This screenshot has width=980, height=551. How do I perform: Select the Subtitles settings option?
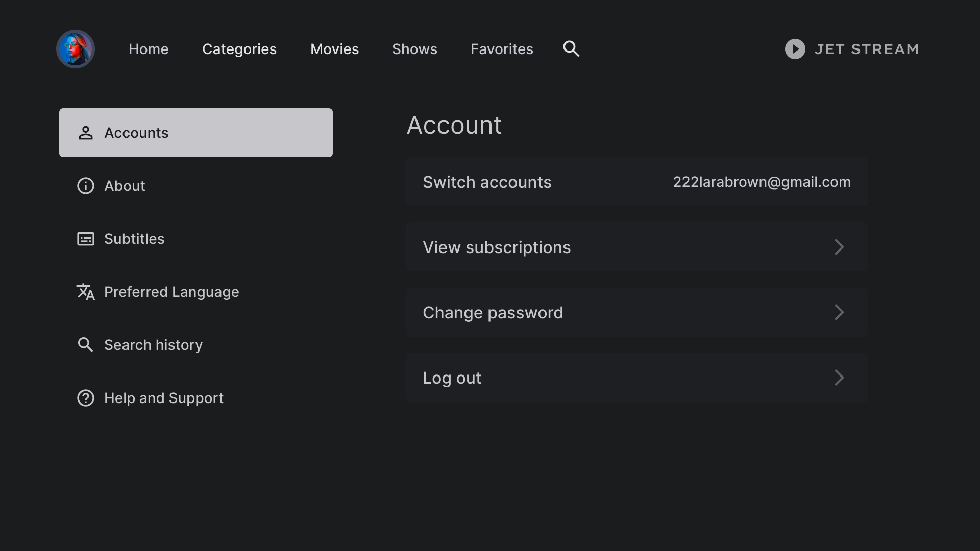point(134,239)
